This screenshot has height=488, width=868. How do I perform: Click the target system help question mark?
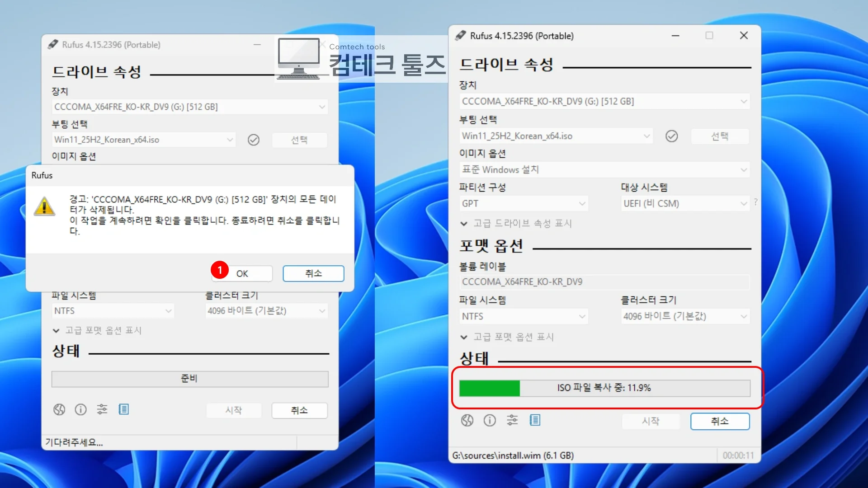pyautogui.click(x=755, y=202)
